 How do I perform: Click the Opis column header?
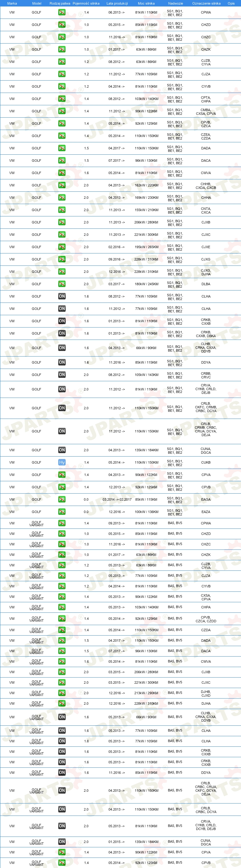click(x=231, y=3)
